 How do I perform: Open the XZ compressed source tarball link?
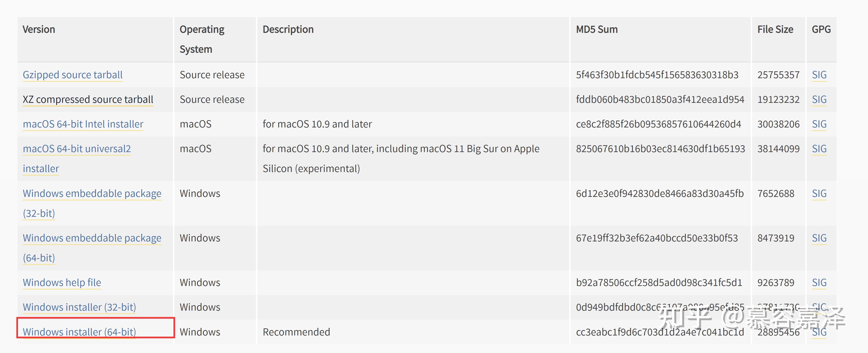coord(88,99)
